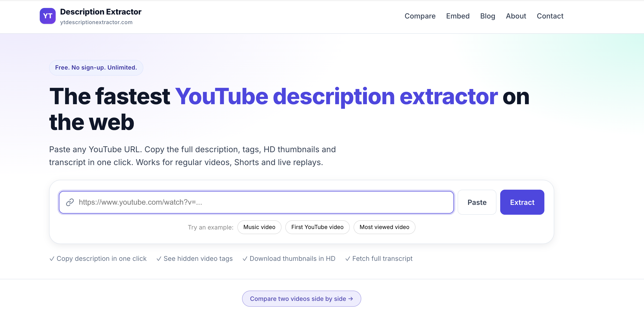The image size is (644, 325).
Task: Focus the YouTube URL input field
Action: coord(256,202)
